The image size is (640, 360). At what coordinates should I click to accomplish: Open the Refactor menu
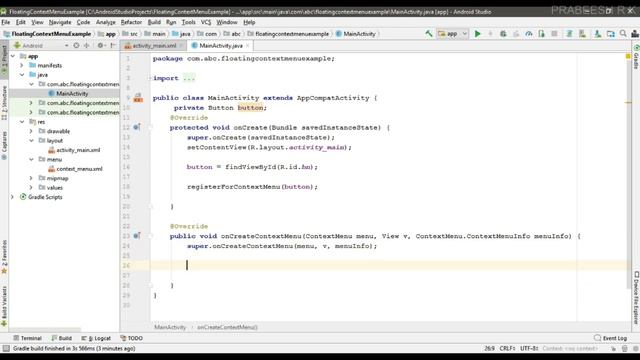coord(131,22)
